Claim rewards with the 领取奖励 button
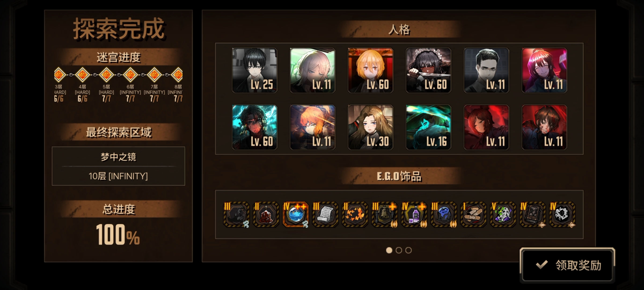This screenshot has height=290, width=644. 567,265
